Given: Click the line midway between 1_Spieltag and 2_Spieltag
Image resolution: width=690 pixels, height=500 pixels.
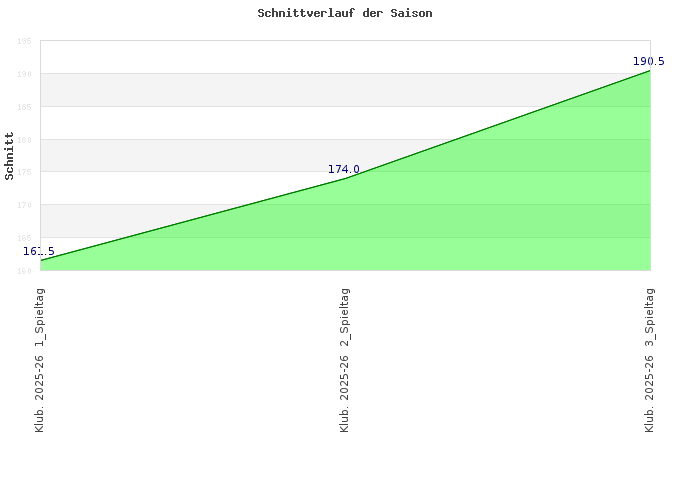Looking at the screenshot, I should (193, 219).
